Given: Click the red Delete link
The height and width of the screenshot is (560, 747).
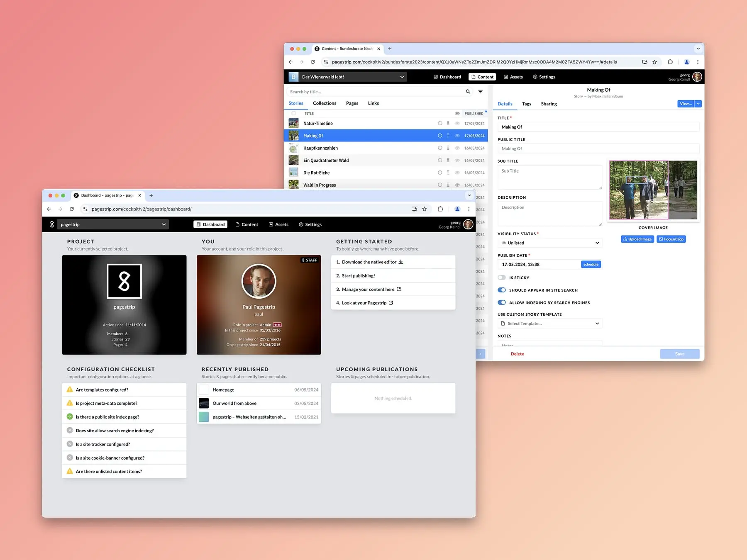Looking at the screenshot, I should click(517, 354).
